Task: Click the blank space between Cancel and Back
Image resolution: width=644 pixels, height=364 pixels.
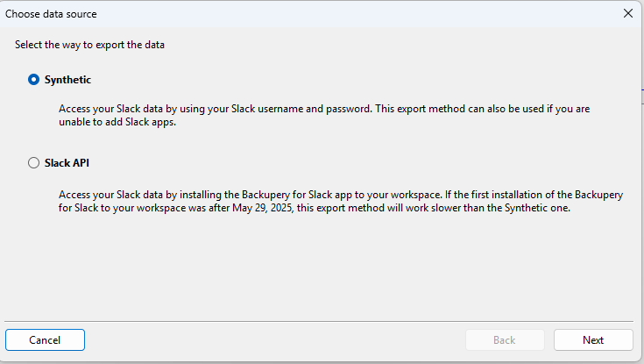Action: point(272,339)
